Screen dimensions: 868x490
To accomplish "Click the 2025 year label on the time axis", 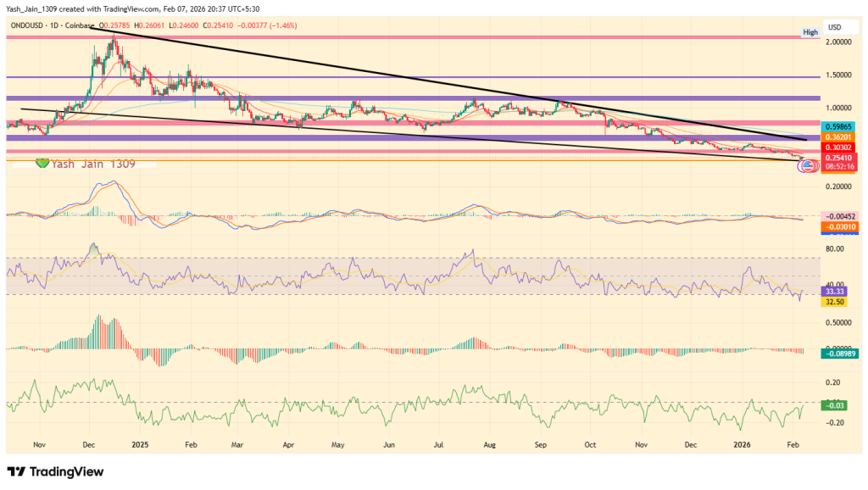I will click(141, 444).
